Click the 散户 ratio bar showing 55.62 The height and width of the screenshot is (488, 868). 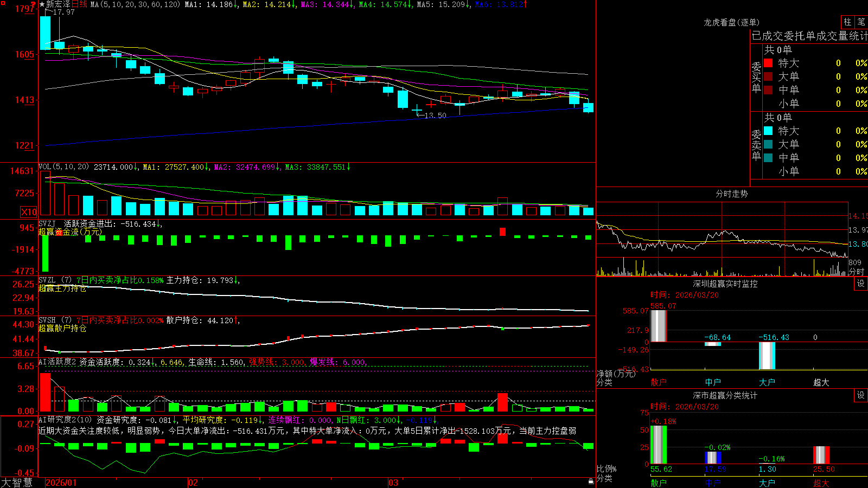659,445
